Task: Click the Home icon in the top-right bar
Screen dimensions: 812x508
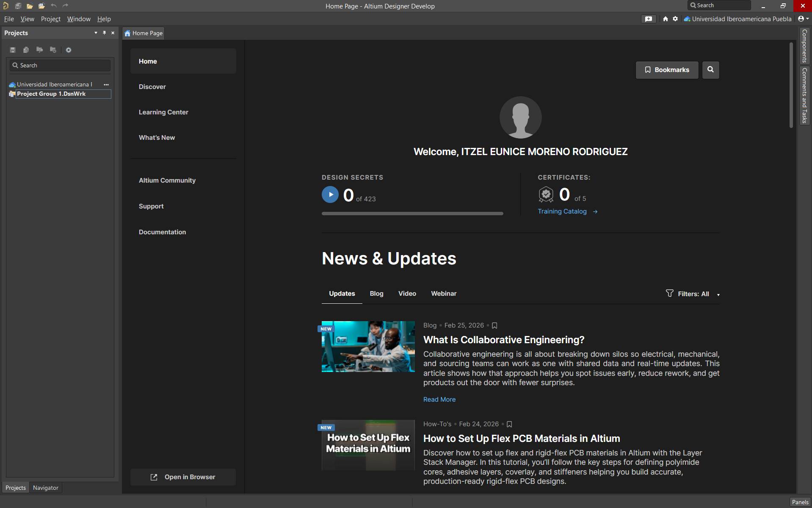Action: click(x=666, y=19)
